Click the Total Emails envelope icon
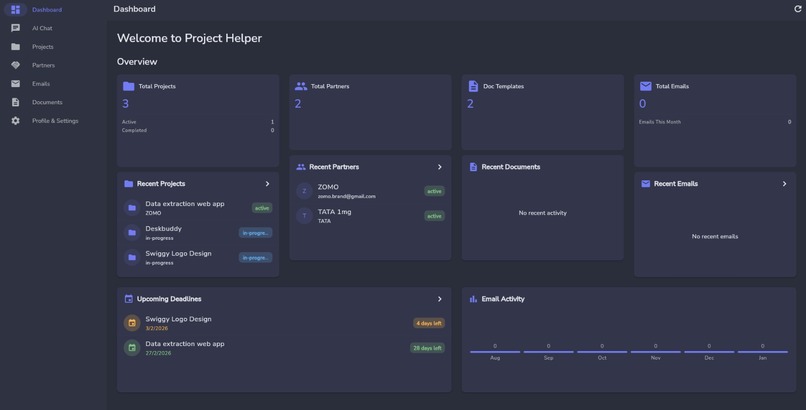 (646, 86)
